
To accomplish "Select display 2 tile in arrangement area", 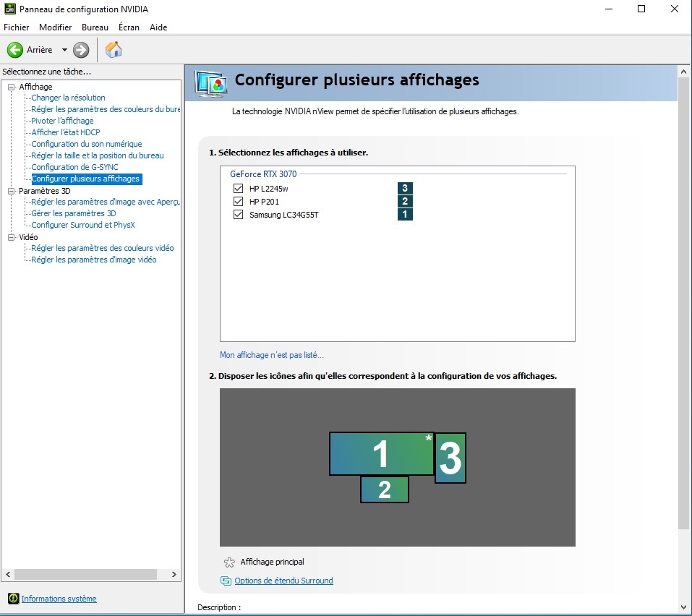I will [385, 489].
